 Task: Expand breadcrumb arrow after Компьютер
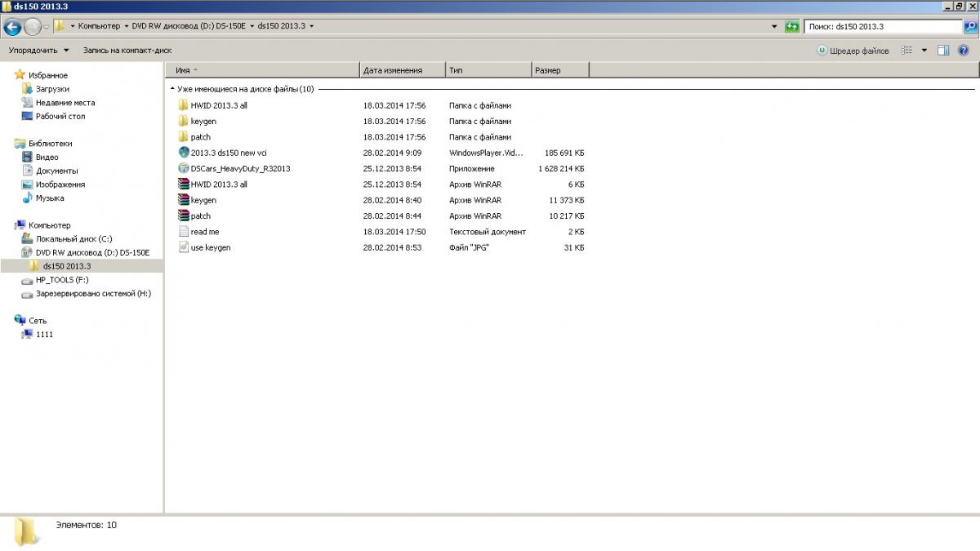[127, 26]
